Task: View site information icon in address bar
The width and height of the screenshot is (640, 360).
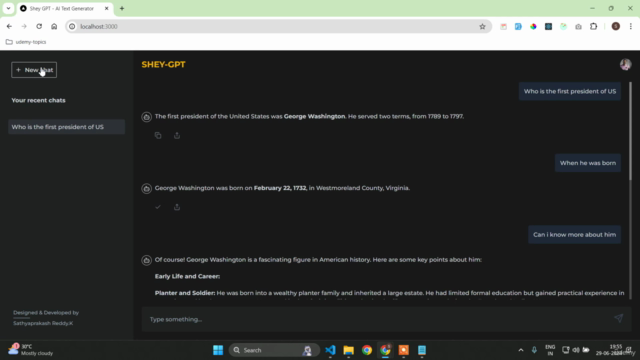Action: click(x=72, y=27)
